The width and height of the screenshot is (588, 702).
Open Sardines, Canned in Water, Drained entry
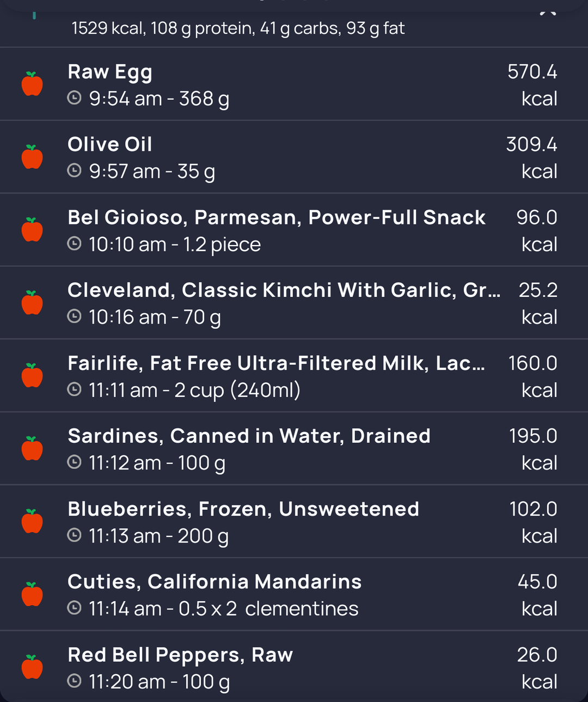(x=294, y=448)
